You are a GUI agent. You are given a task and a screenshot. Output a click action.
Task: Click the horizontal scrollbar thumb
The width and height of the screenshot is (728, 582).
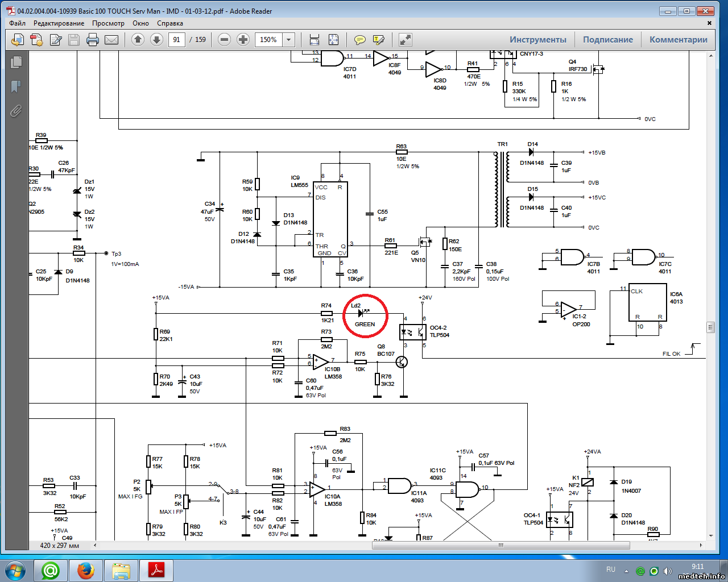(x=500, y=545)
